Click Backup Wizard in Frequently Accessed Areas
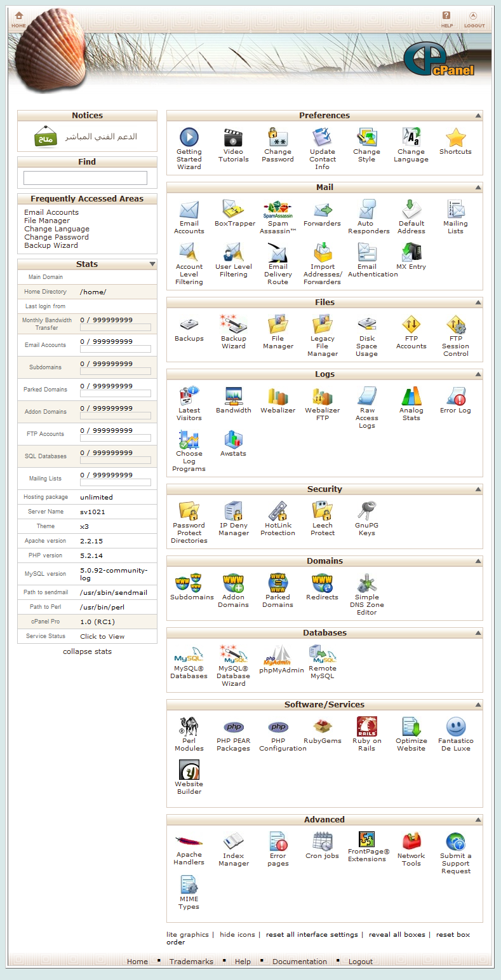Screen dimensions: 501x980 click(51, 245)
